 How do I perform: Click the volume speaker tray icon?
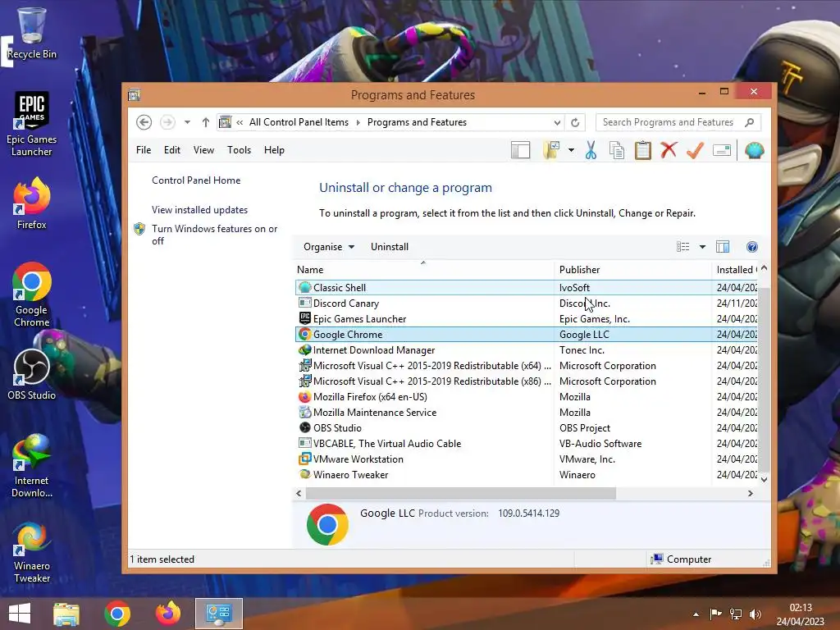point(756,614)
